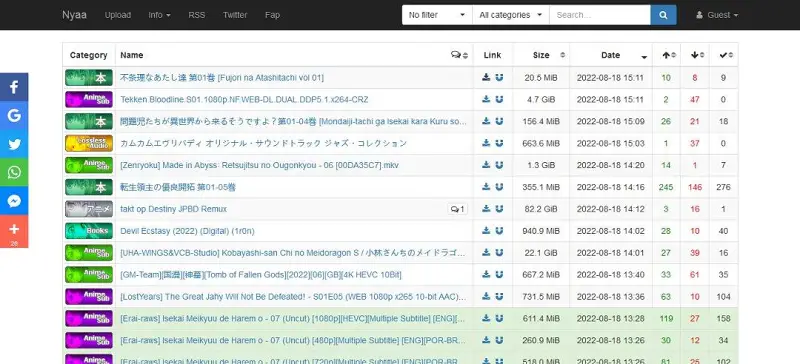The image size is (800, 364).
Task: Open the All categories dropdown
Action: click(511, 15)
